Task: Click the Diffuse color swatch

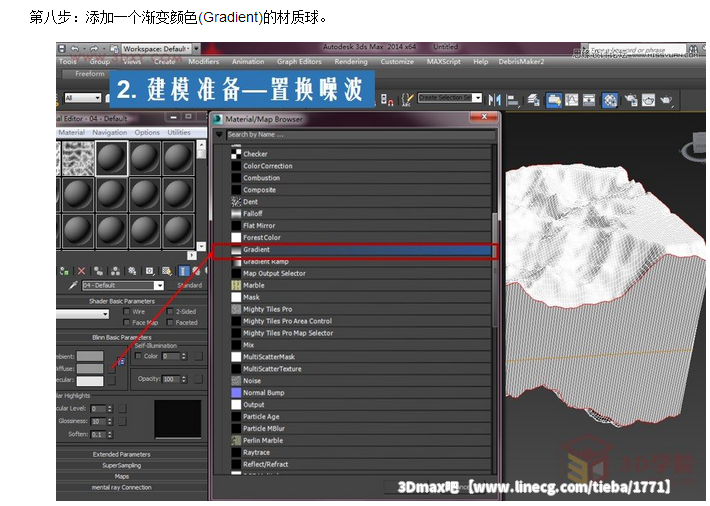Action: click(90, 369)
